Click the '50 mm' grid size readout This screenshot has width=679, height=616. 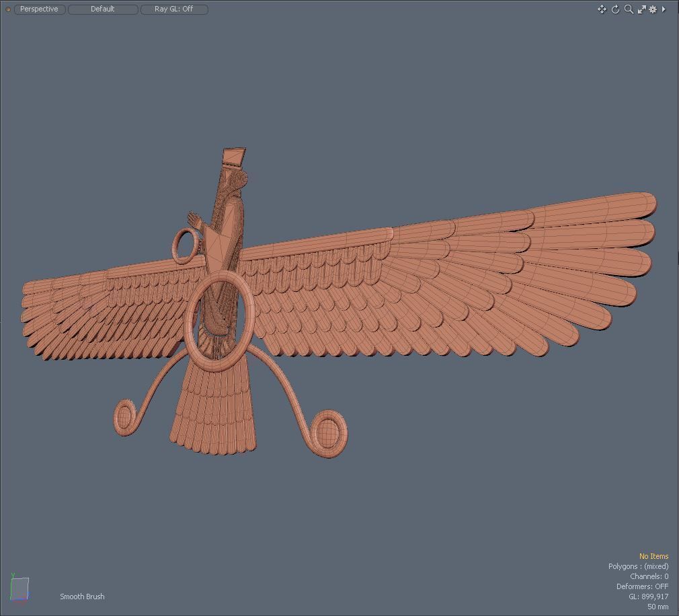click(x=657, y=607)
